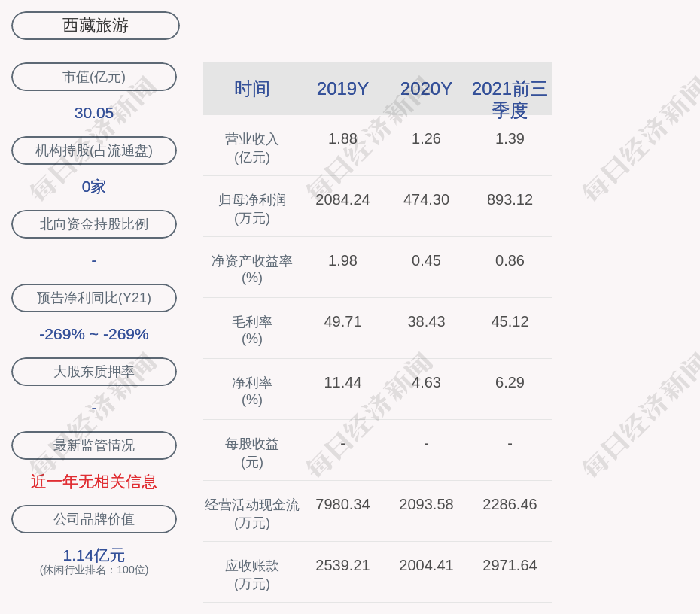Select the 应收账款 value 2971.64
The width and height of the screenshot is (700, 614).
(x=510, y=565)
